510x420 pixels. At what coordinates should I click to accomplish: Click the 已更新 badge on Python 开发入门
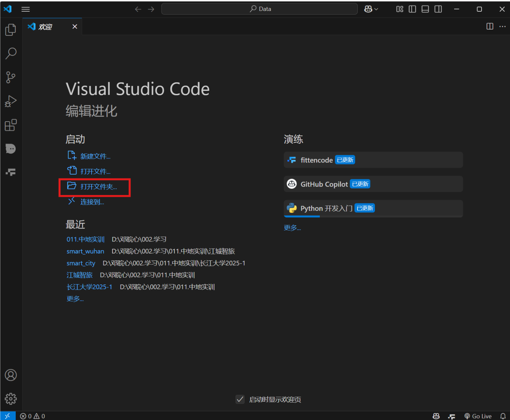tap(365, 208)
